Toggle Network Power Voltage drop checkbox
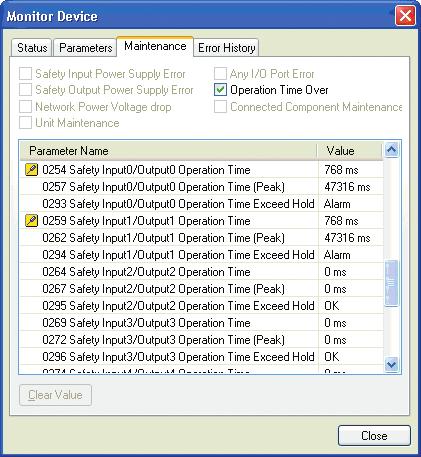 click(x=26, y=107)
